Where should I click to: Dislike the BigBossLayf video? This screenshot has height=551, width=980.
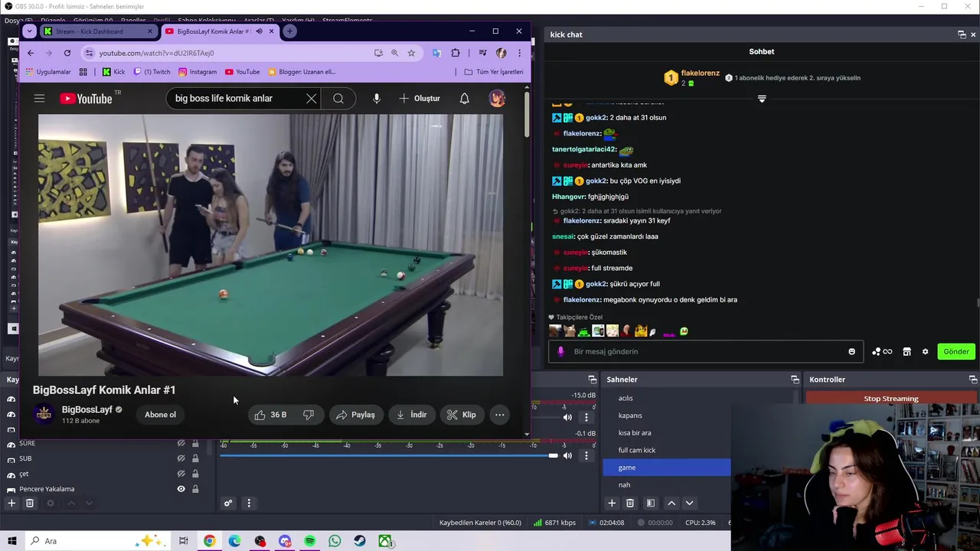[309, 415]
